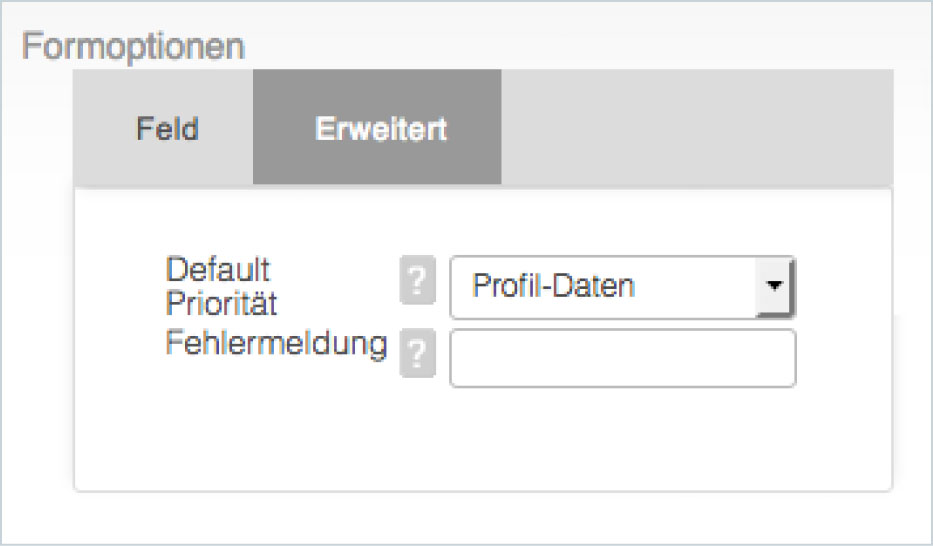This screenshot has height=546, width=933.
Task: Click the Profil-Daten text in the combo box
Action: click(553, 286)
